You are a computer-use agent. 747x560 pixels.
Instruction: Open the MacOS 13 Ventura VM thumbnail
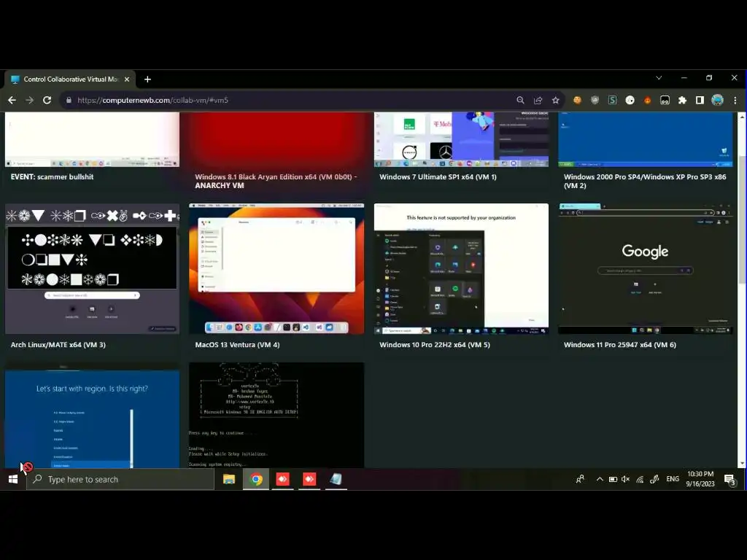click(x=276, y=268)
